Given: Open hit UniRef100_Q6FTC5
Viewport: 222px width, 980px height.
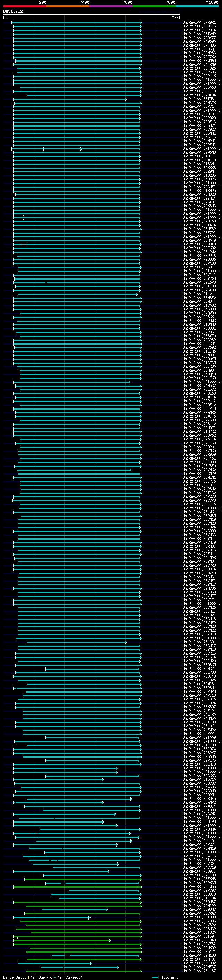Looking at the screenshot, I should point(199,504).
